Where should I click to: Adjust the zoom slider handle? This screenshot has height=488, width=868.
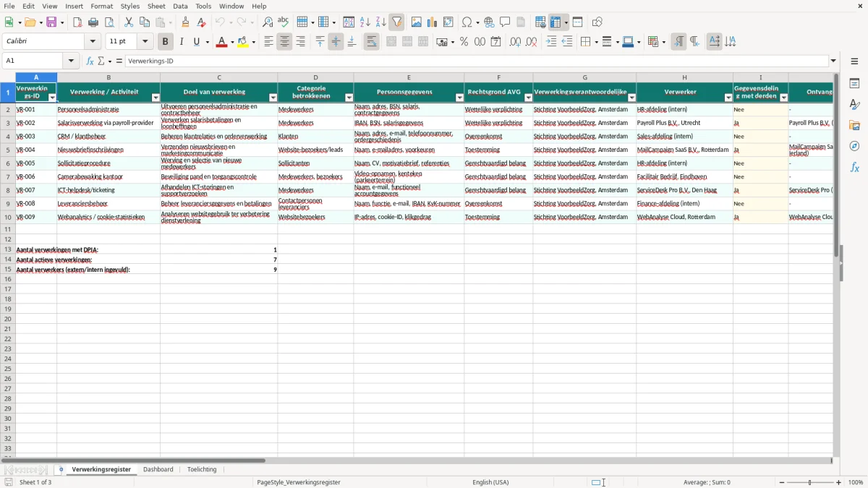810,482
